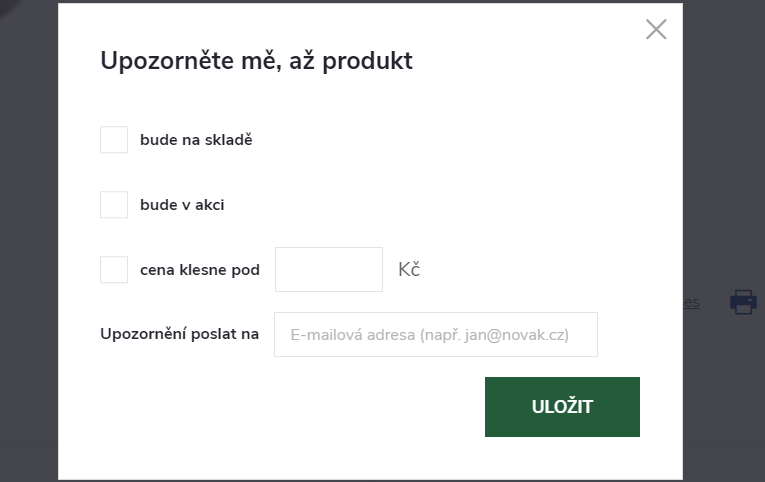
Task: Click the 'bude v akci' label text
Action: coord(182,205)
